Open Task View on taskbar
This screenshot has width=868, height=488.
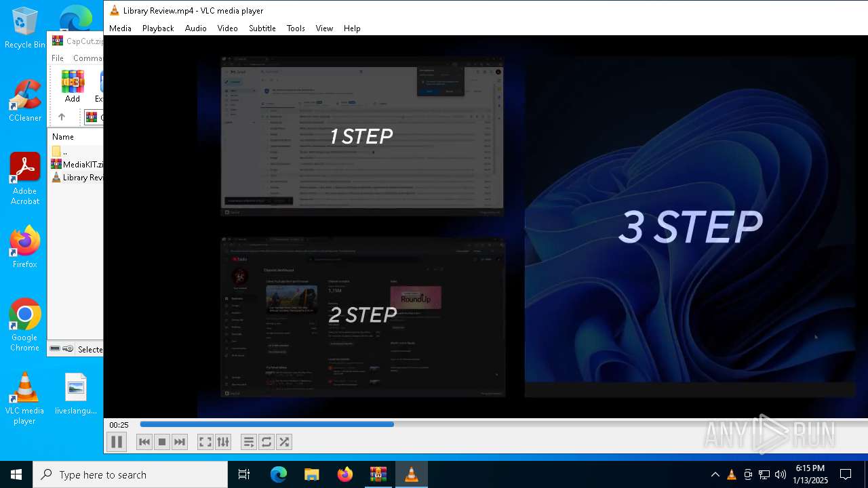pos(244,474)
